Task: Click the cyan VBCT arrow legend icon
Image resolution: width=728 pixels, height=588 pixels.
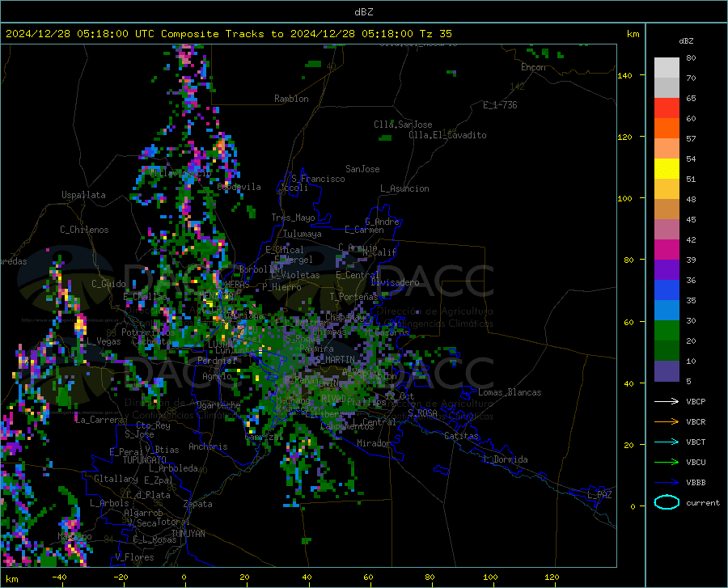Action: click(667, 442)
